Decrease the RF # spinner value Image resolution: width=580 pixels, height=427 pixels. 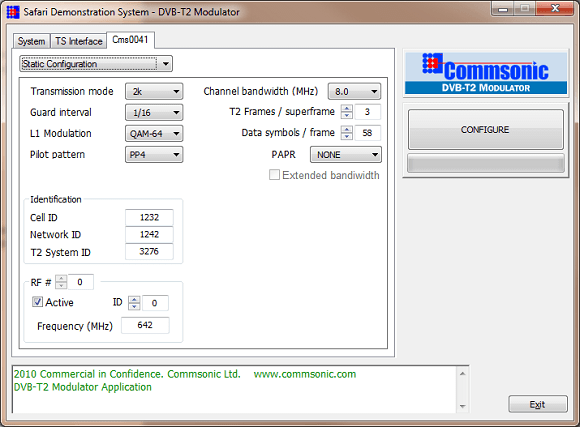coord(61,286)
